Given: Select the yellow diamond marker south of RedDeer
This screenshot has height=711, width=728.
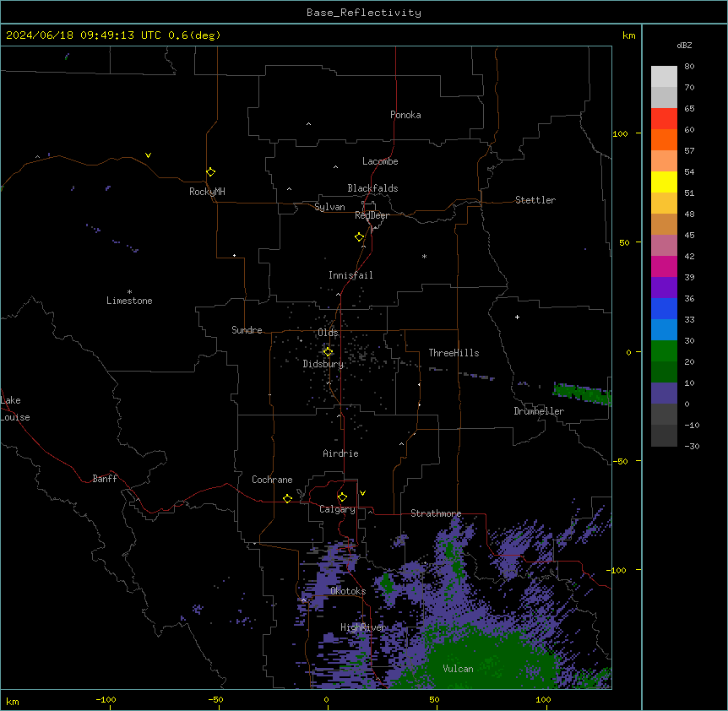Looking at the screenshot, I should pos(359,236).
